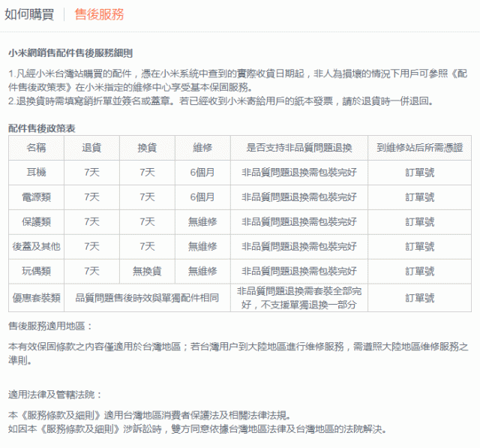The width and height of the screenshot is (480, 448).
Task: Click 訂單號 in the 玩偶類 row
Action: (420, 272)
